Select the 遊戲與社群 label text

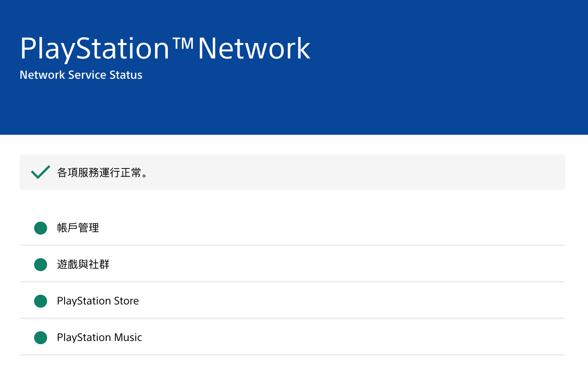(x=83, y=265)
